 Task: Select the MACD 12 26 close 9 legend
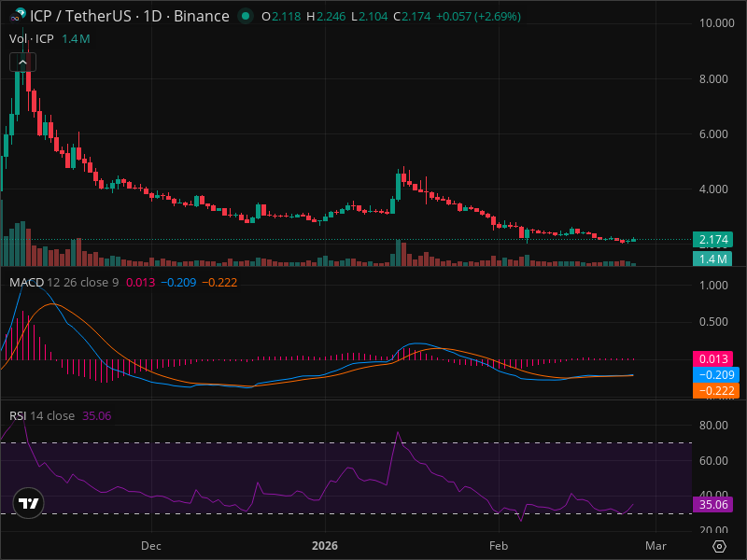tap(63, 283)
